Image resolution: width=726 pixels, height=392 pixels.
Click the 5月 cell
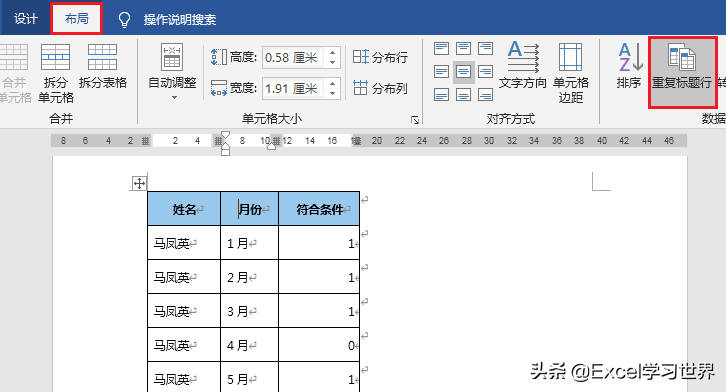[250, 378]
